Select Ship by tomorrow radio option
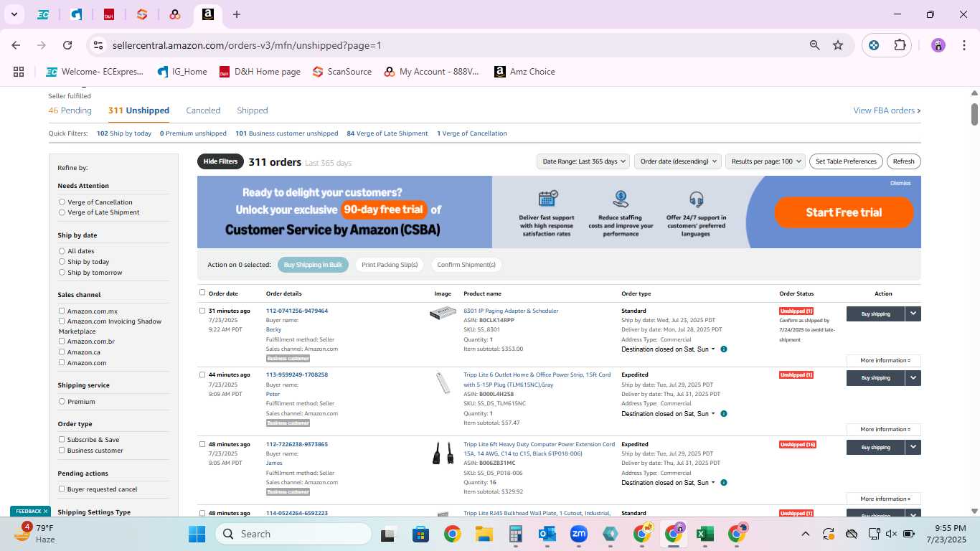Image resolution: width=980 pixels, height=551 pixels. 62,273
